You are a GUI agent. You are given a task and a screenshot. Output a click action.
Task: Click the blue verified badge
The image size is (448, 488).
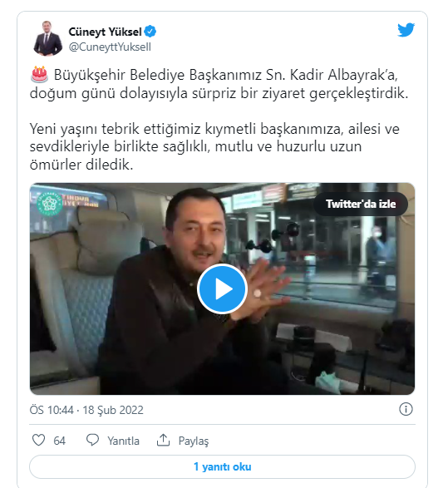(150, 32)
